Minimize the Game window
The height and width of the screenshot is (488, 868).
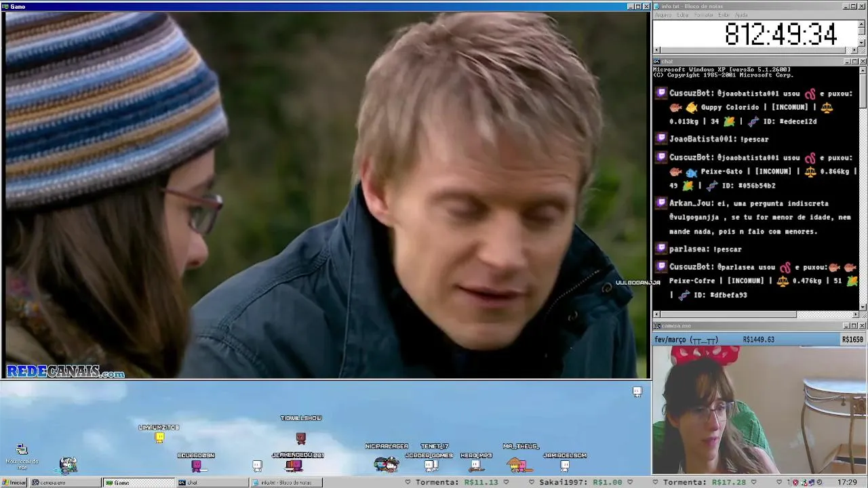tap(630, 6)
